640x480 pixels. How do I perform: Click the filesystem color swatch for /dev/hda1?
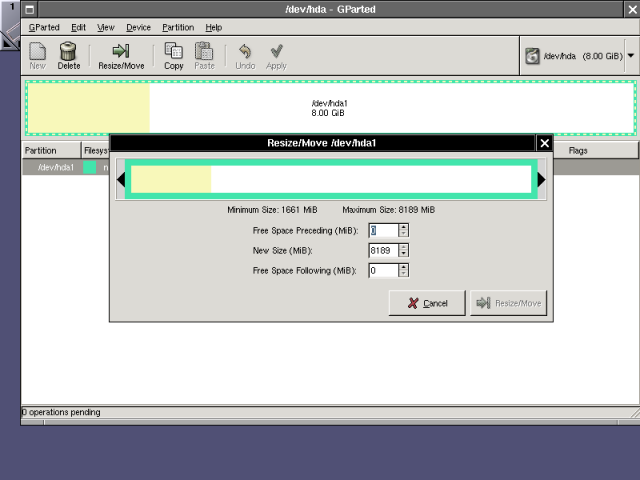tap(90, 167)
